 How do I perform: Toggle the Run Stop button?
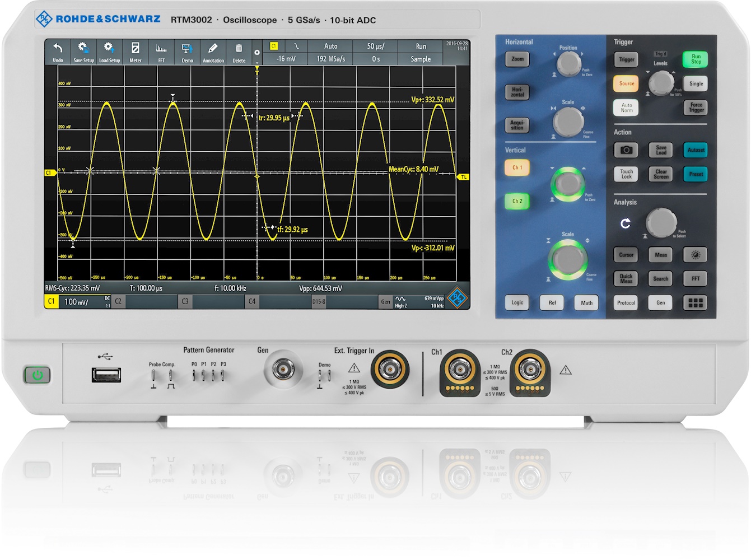[x=696, y=59]
